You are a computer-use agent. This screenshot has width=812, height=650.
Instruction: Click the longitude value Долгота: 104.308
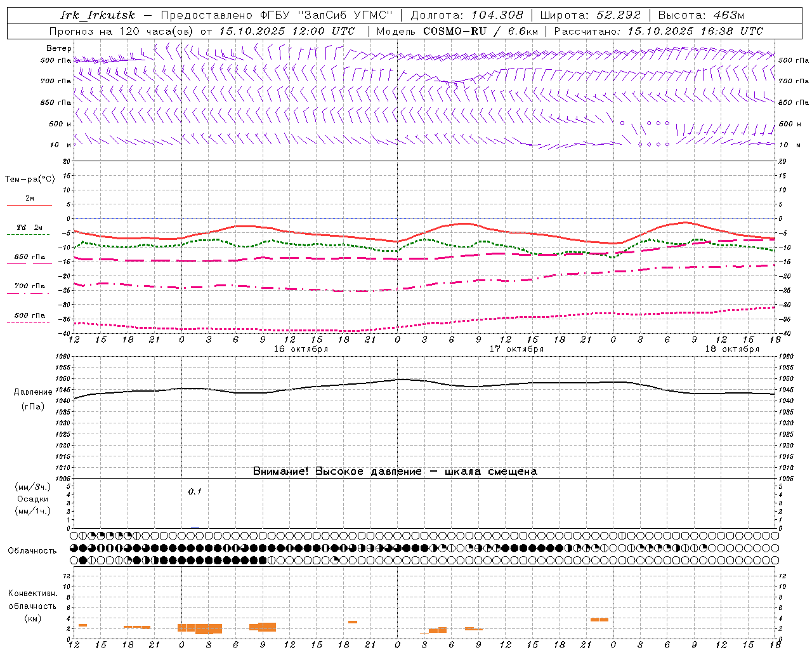coord(467,15)
